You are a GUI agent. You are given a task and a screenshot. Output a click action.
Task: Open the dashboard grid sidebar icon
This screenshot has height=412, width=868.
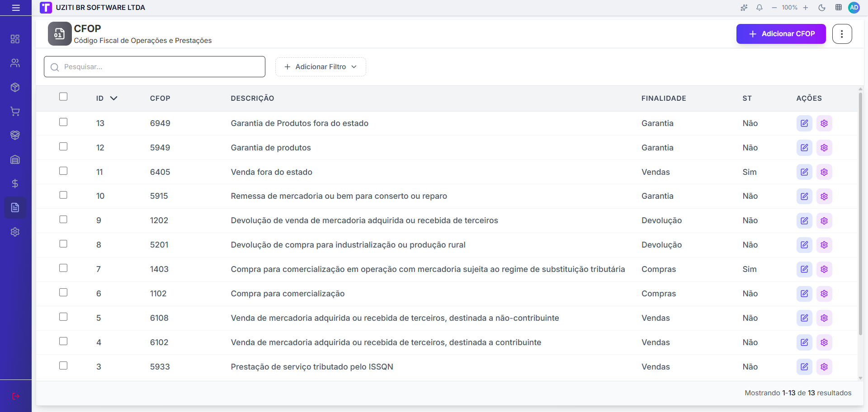tap(15, 39)
